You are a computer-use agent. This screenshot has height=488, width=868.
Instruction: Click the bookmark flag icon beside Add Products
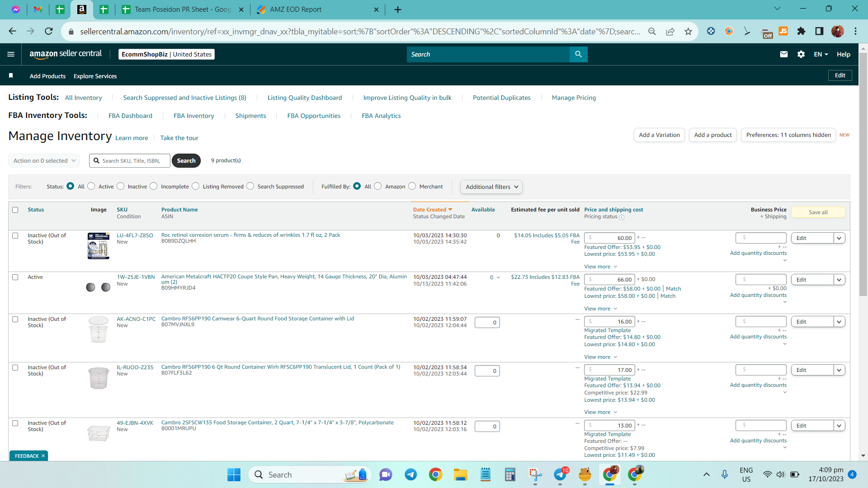(x=11, y=76)
